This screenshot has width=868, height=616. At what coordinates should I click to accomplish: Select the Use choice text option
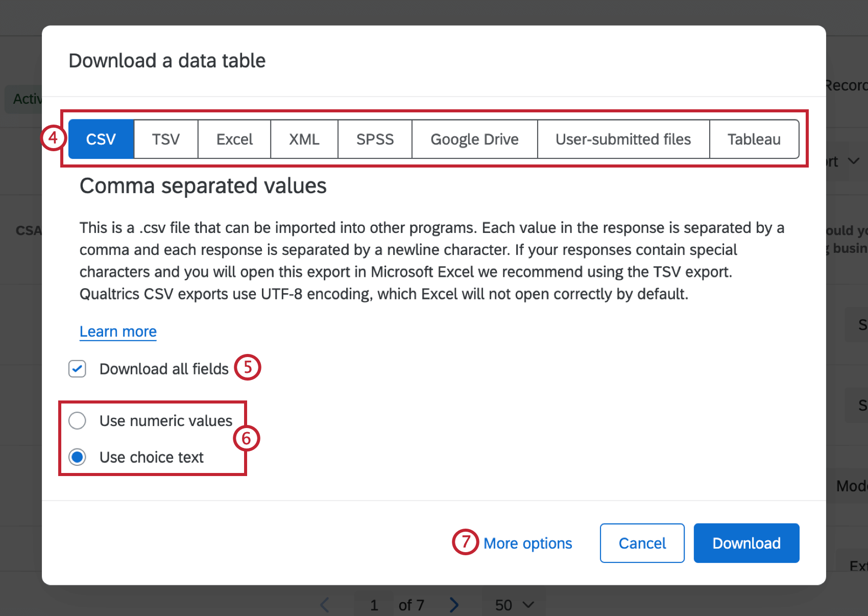coord(77,457)
